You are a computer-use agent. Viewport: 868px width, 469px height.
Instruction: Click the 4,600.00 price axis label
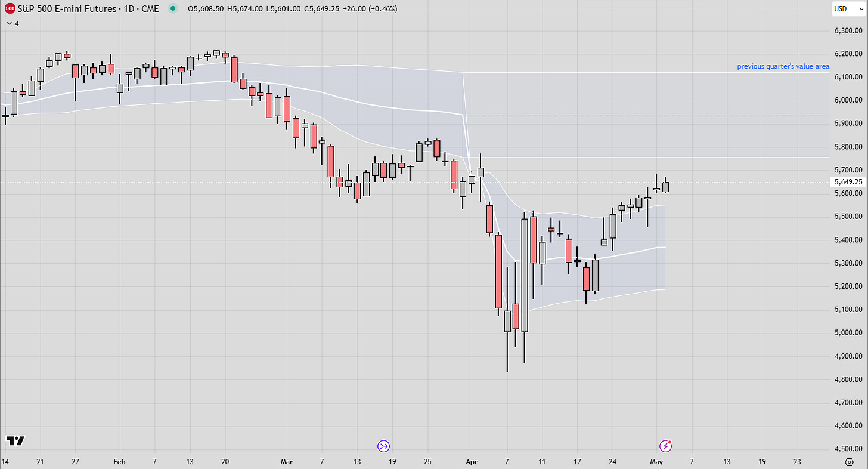click(848, 426)
